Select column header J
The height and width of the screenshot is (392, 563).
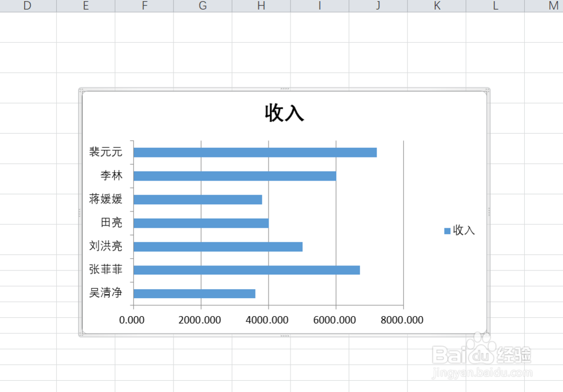point(378,6)
